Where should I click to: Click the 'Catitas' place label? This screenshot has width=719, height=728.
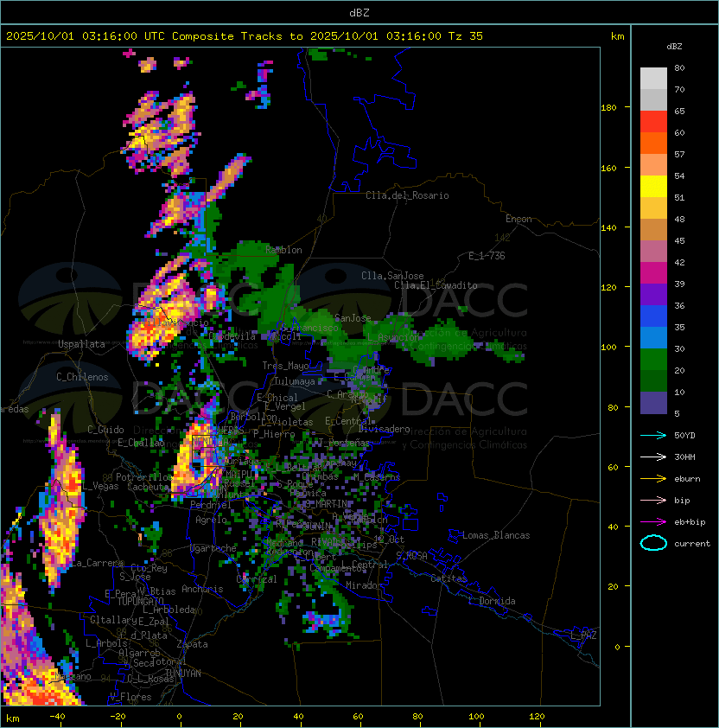tap(449, 578)
